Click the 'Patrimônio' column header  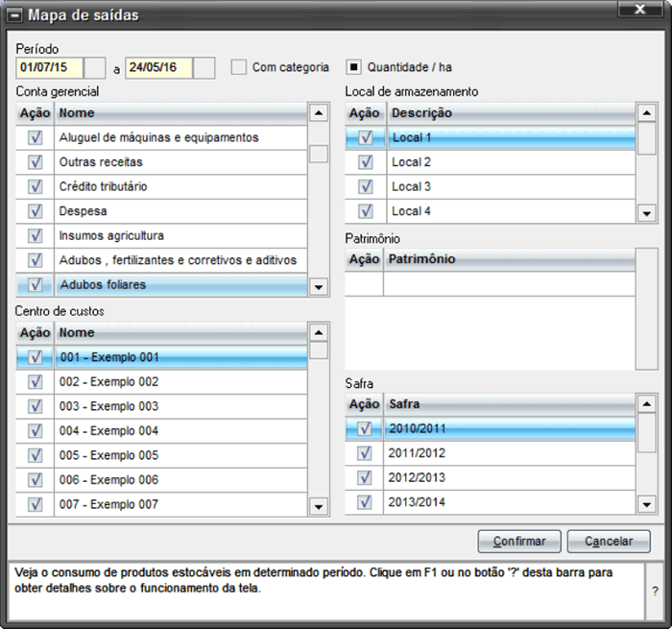pos(510,259)
